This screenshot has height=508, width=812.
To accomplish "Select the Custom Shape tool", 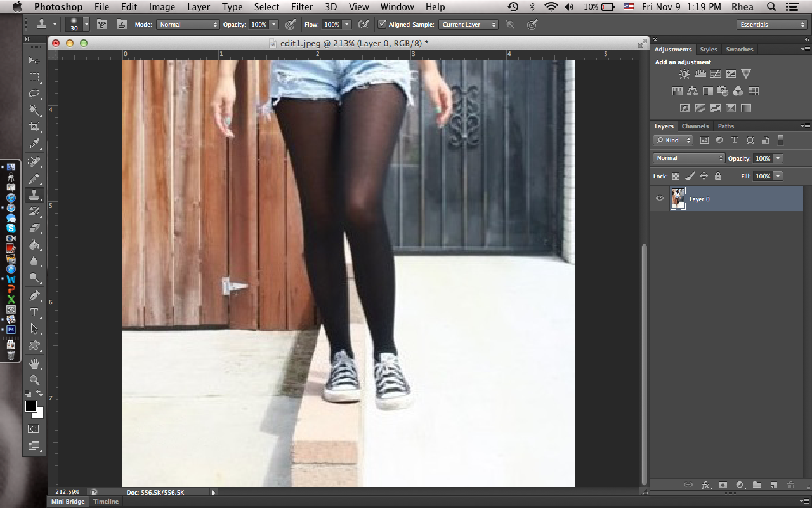I will 34,345.
